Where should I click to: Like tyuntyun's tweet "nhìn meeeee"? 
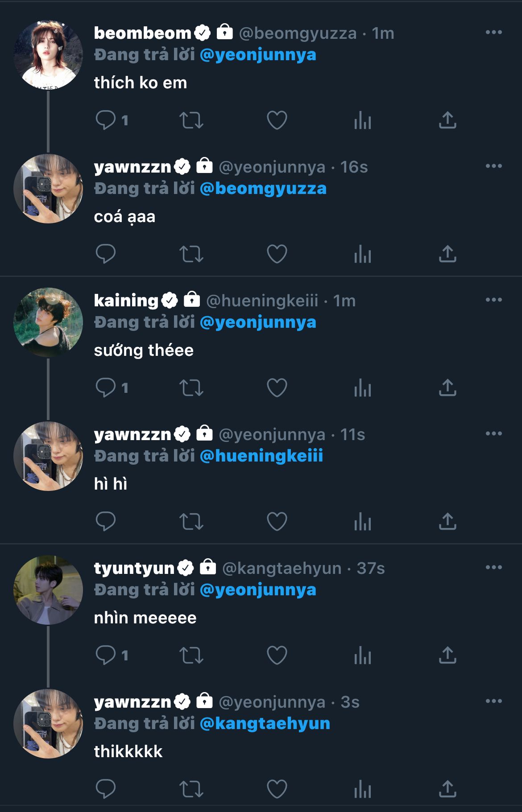[x=277, y=655]
